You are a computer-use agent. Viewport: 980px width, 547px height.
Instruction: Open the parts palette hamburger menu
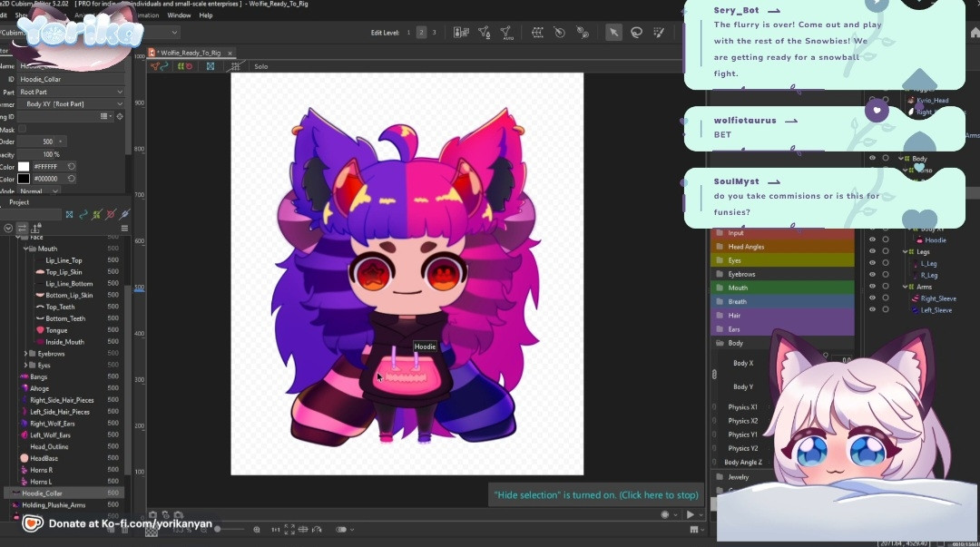(x=124, y=229)
